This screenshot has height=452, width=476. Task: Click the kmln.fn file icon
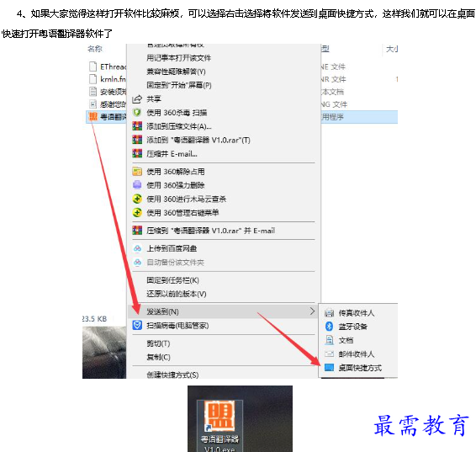pos(93,79)
